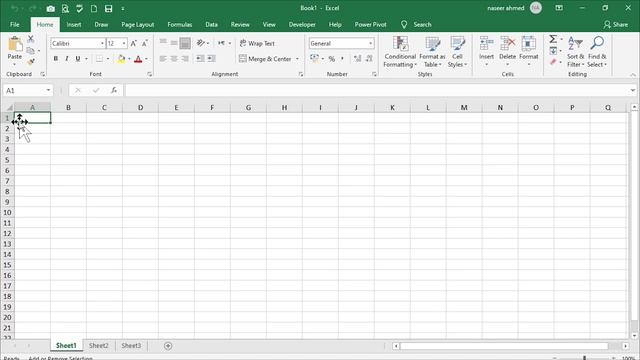Select column D header

click(140, 108)
